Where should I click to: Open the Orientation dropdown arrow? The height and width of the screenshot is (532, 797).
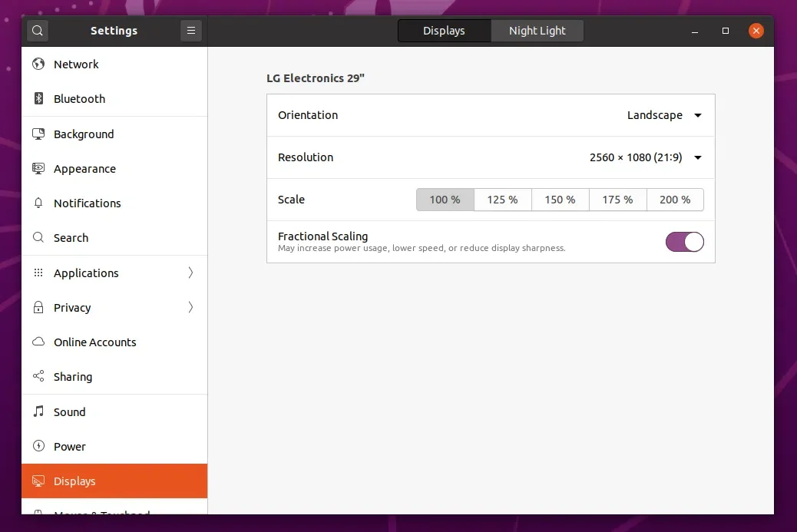(x=698, y=115)
